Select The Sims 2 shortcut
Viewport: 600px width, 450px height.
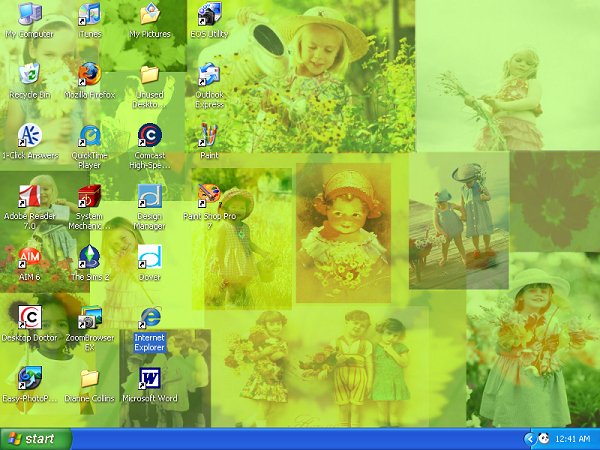click(x=90, y=257)
